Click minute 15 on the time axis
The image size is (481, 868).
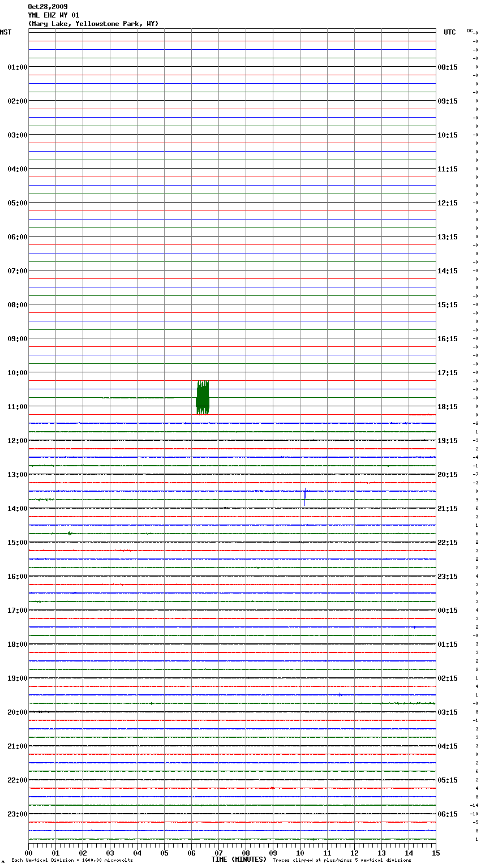tap(436, 853)
